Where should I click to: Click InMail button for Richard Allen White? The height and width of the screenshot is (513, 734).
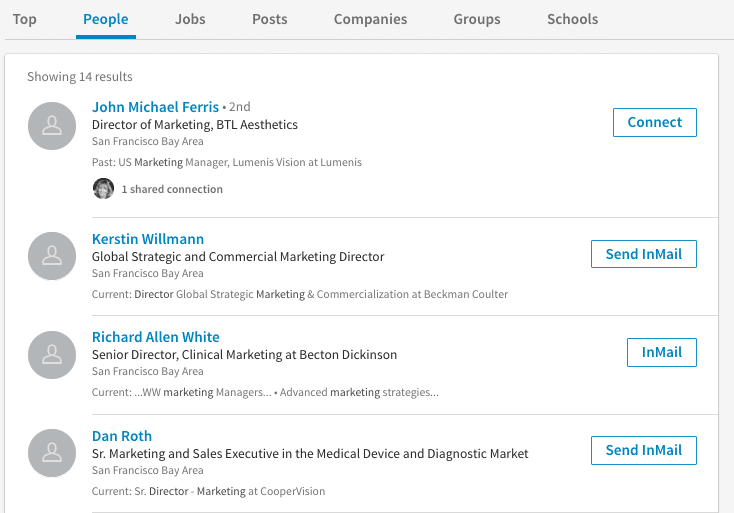[x=661, y=352]
